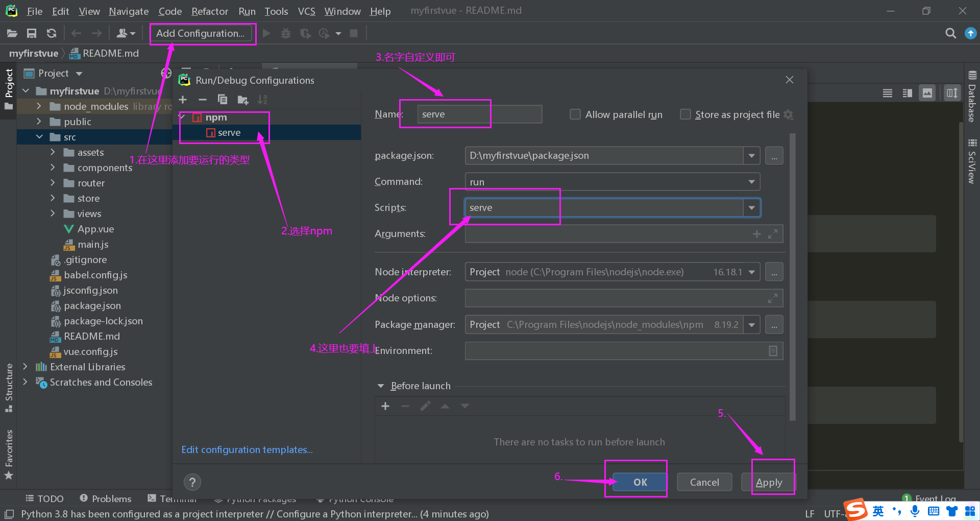The height and width of the screenshot is (521, 980).
Task: Click the Sogou input method icon
Action: point(856,511)
